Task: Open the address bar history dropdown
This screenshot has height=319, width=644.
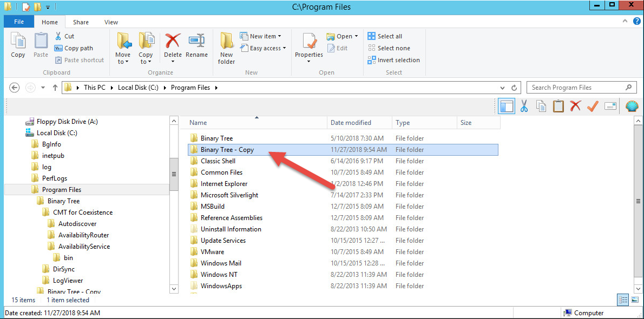Action: click(503, 88)
